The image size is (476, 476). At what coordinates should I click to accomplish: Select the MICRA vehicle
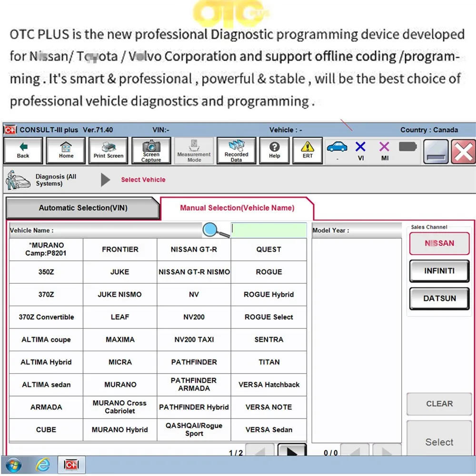(120, 362)
